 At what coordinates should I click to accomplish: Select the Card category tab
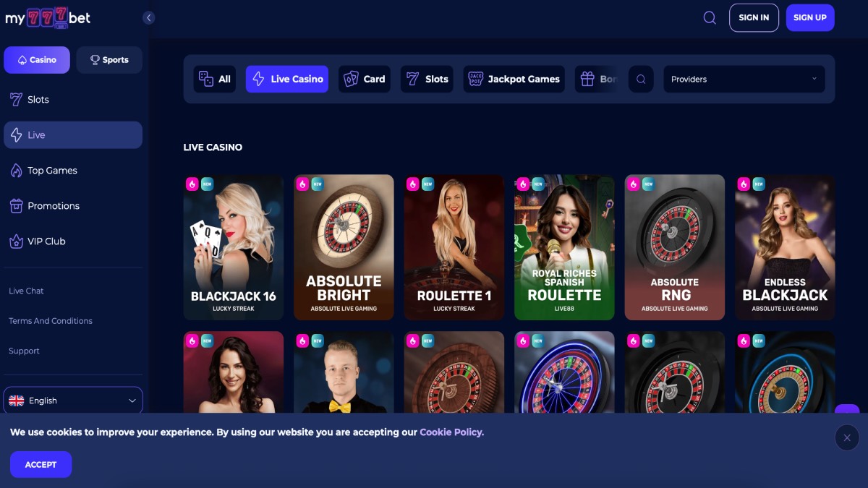[x=365, y=80]
